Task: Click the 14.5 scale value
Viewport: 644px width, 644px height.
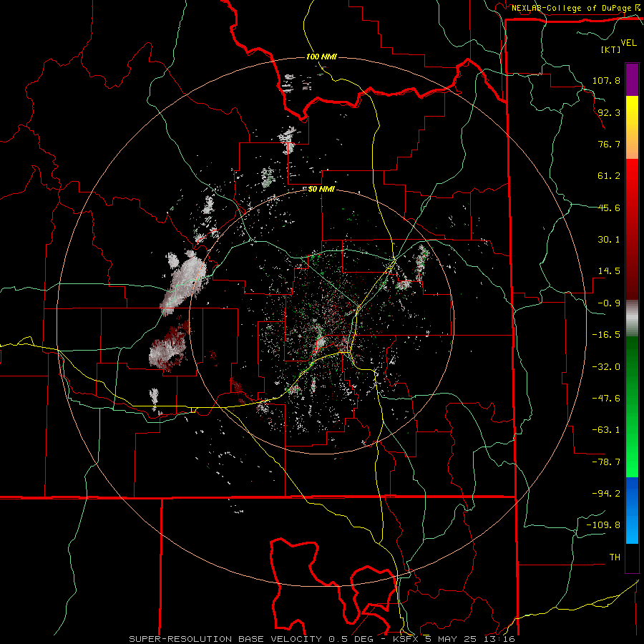Action: [x=609, y=271]
